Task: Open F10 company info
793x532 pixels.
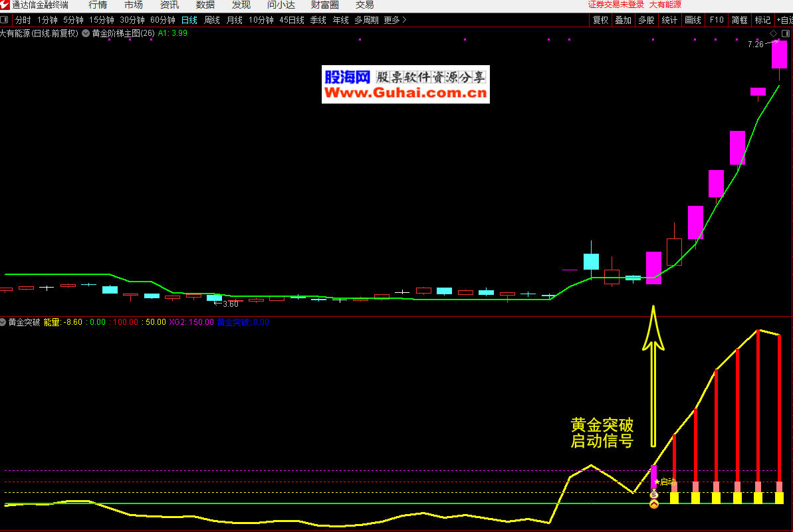Action: click(716, 20)
